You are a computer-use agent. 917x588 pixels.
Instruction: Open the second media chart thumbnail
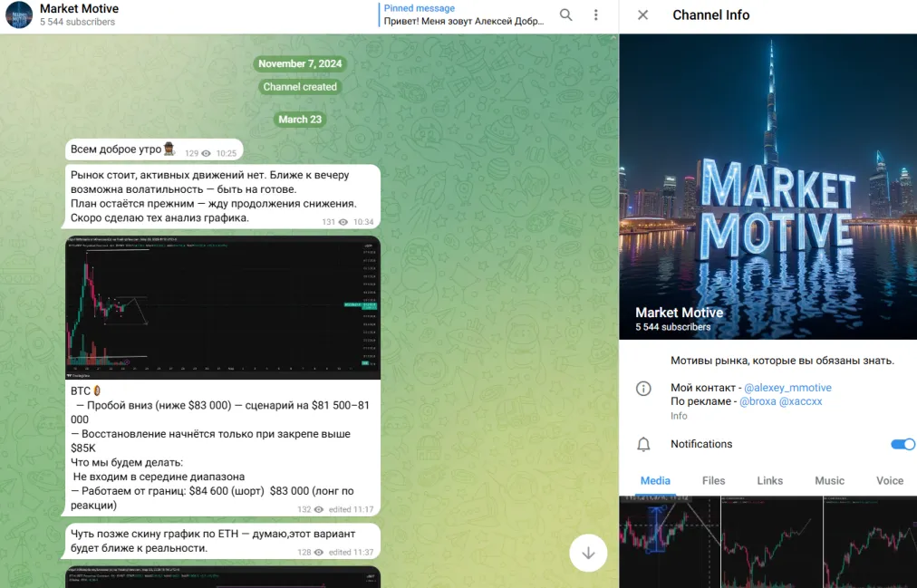pyautogui.click(x=772, y=542)
